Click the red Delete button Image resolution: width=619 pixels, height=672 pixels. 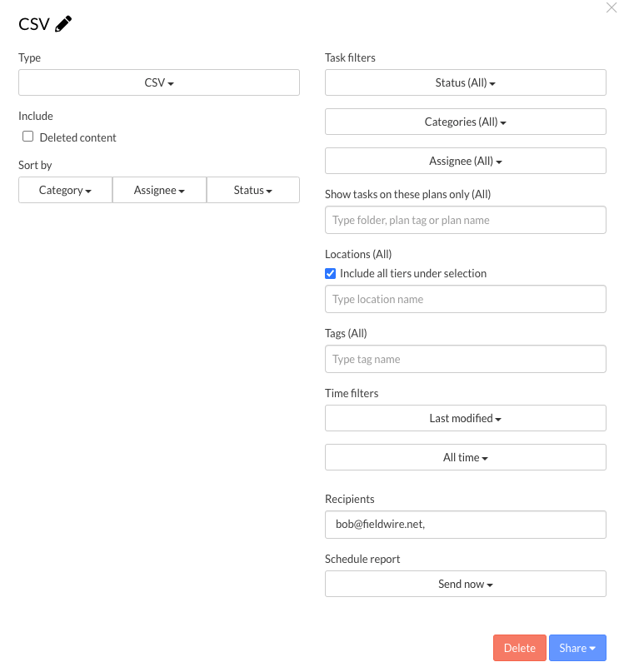pyautogui.click(x=520, y=648)
